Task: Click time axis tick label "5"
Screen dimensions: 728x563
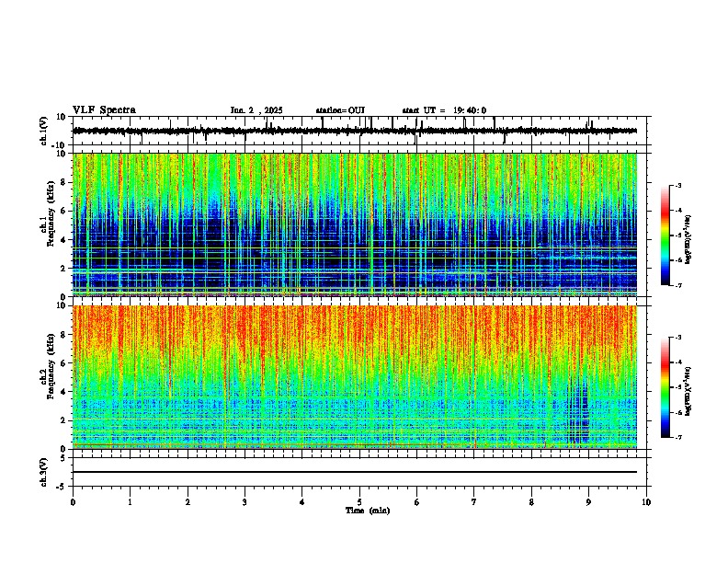Action: (x=359, y=502)
